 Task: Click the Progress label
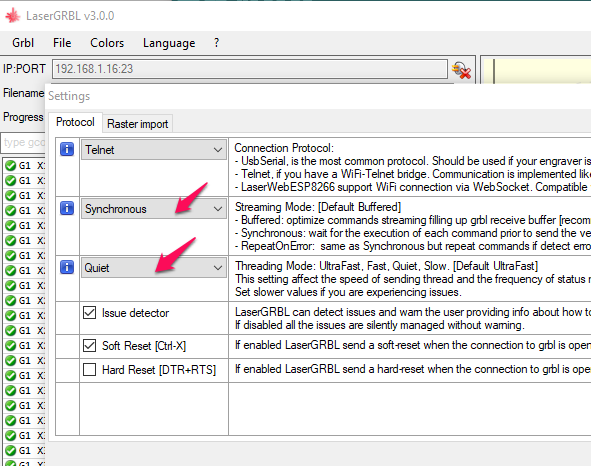click(23, 117)
